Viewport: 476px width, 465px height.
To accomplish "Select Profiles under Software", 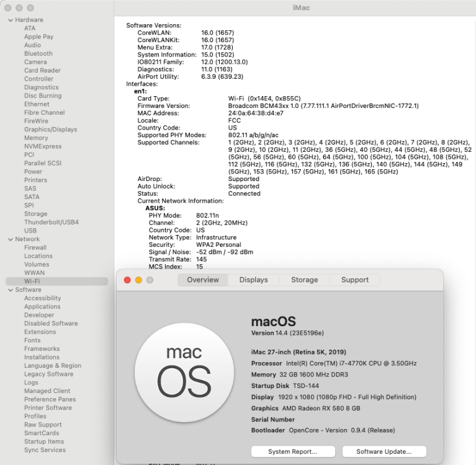I will (35, 417).
